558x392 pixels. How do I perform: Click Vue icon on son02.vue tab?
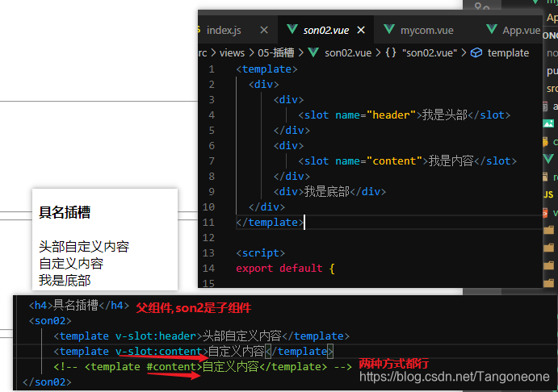coord(292,29)
